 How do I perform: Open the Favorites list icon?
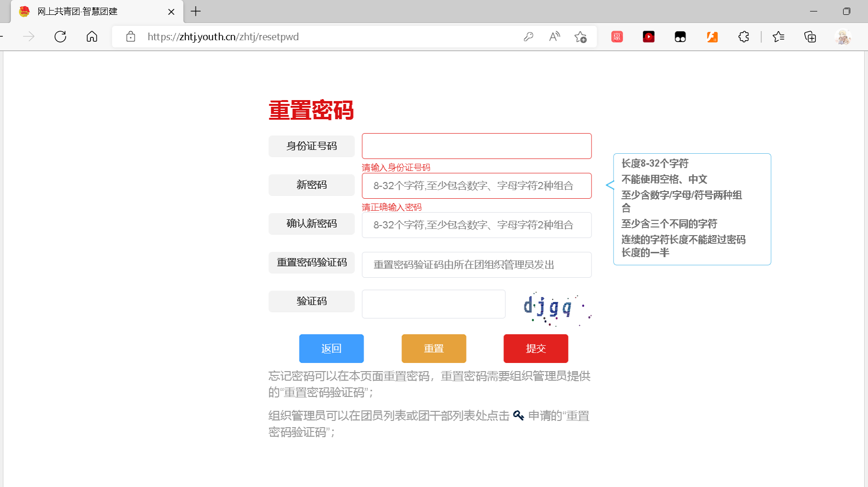pyautogui.click(x=778, y=37)
